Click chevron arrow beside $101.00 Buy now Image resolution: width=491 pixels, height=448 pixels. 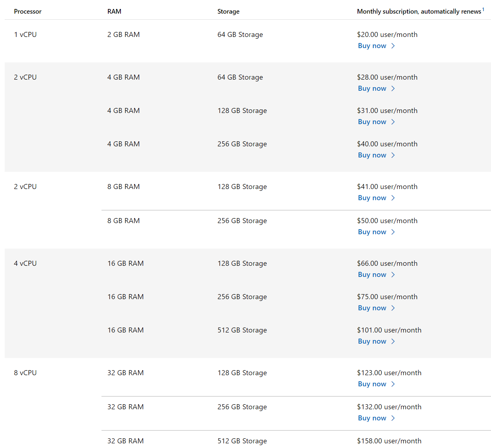click(x=393, y=341)
